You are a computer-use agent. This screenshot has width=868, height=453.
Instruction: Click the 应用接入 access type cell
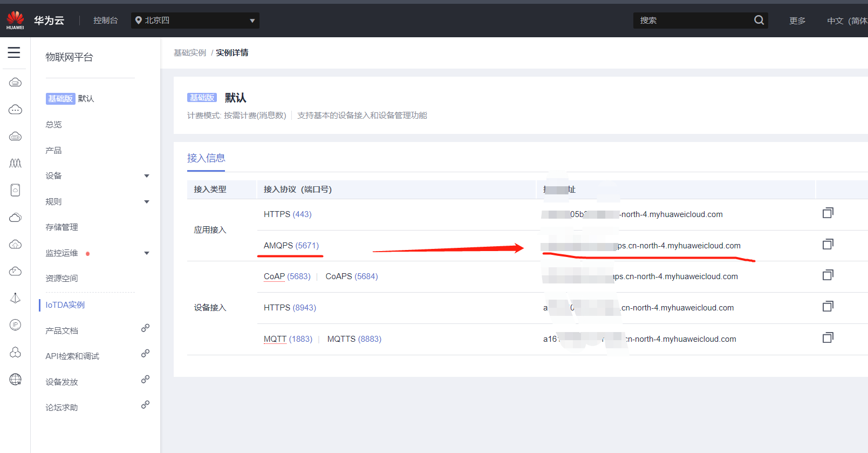[x=210, y=230]
